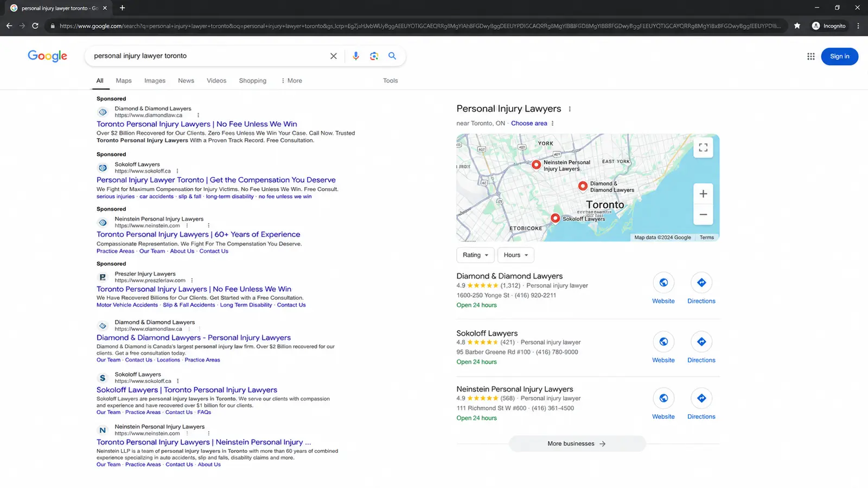The image size is (868, 488).
Task: Switch to the Shopping tab
Action: tap(253, 81)
